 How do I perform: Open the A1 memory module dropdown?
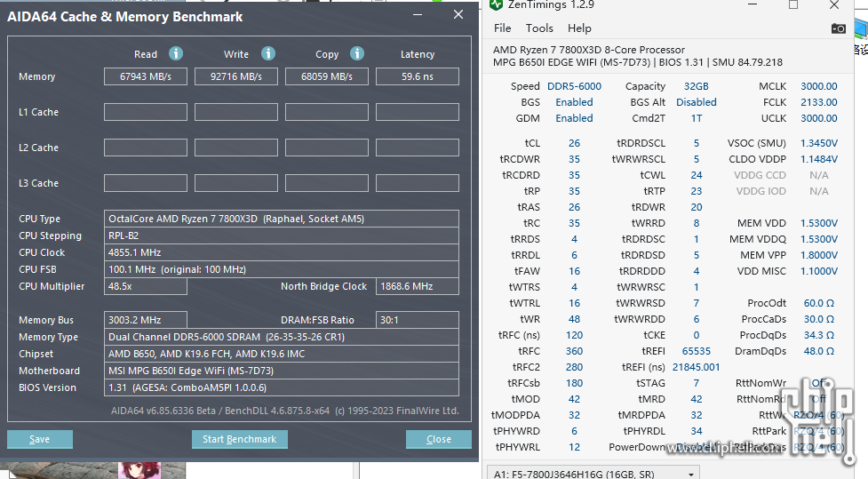(x=593, y=474)
